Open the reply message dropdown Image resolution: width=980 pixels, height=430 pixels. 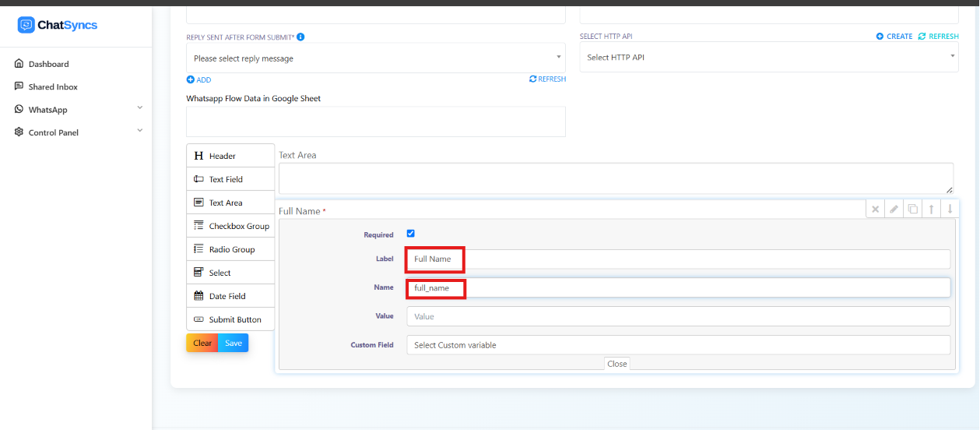pyautogui.click(x=376, y=58)
